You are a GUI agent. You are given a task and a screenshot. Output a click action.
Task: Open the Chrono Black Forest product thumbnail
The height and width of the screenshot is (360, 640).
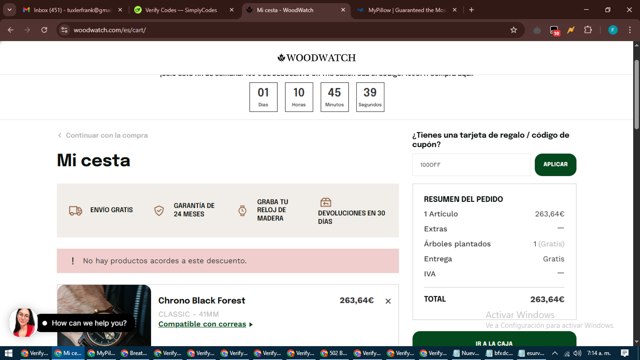[x=104, y=316]
